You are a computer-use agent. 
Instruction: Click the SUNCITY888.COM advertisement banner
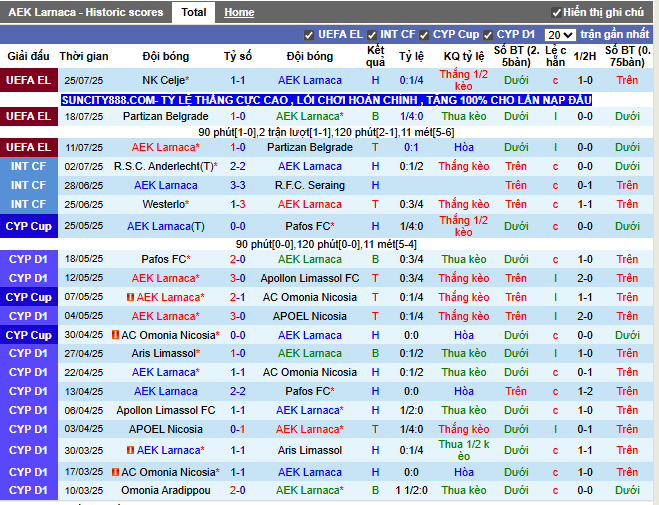point(327,100)
